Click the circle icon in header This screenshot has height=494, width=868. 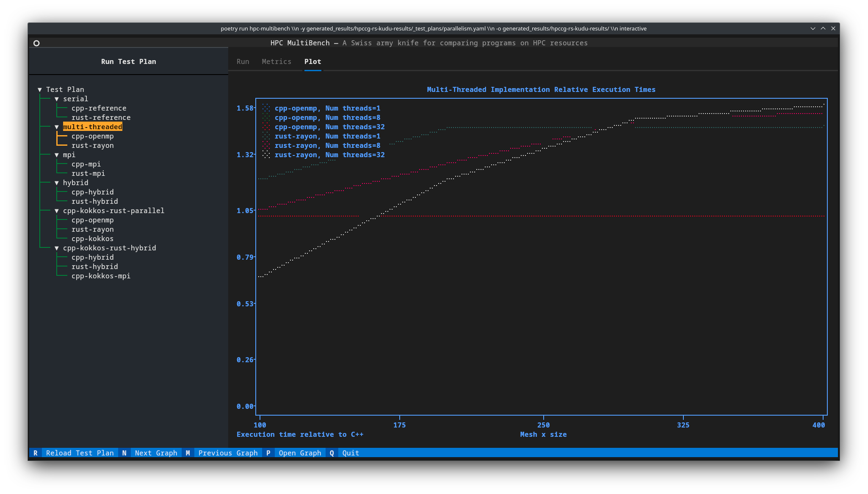coord(36,43)
